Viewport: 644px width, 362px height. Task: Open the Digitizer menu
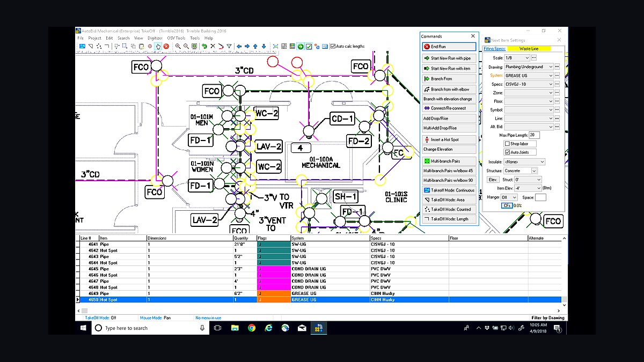[x=155, y=38]
